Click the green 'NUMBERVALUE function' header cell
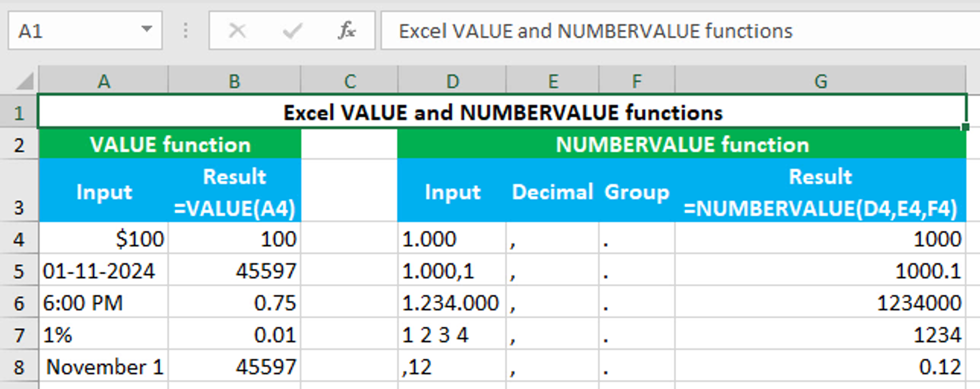This screenshot has height=389, width=980. click(682, 144)
